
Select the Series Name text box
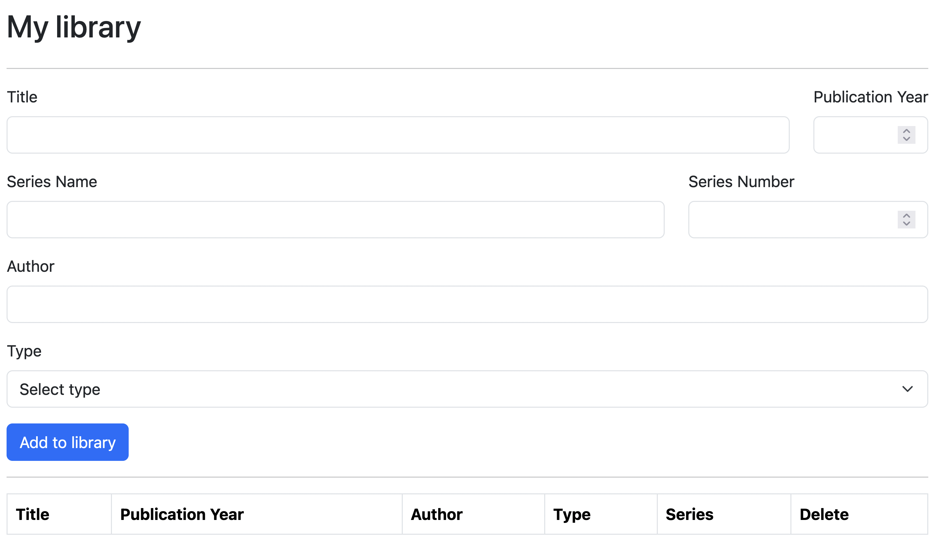point(335,220)
